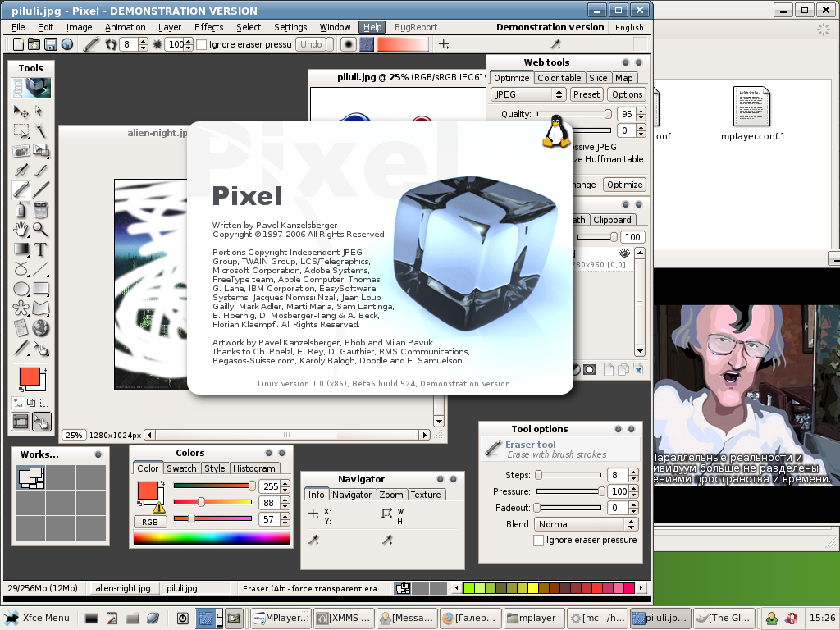The height and width of the screenshot is (630, 840).
Task: Open Xfce Menu on the taskbar
Action: click(38, 618)
